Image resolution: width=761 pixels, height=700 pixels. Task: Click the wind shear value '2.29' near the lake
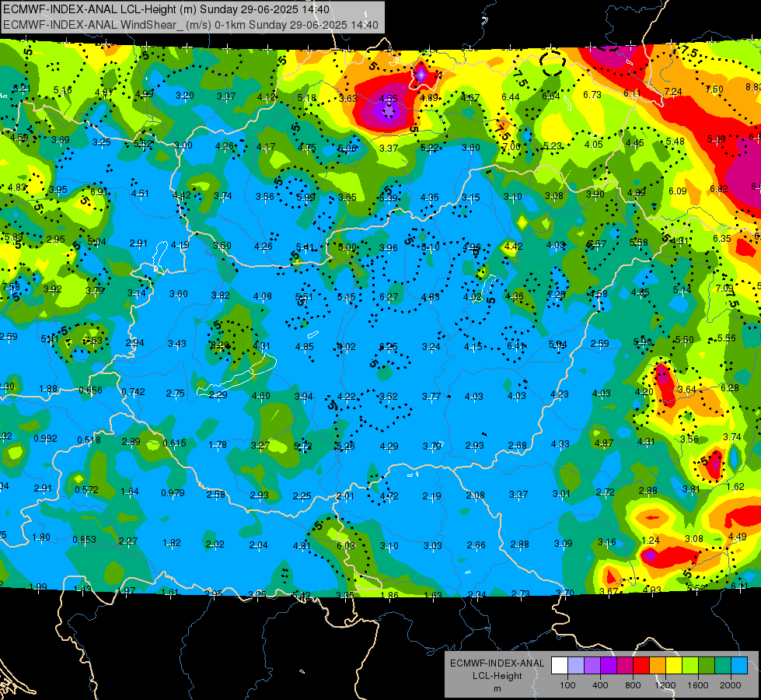click(218, 395)
